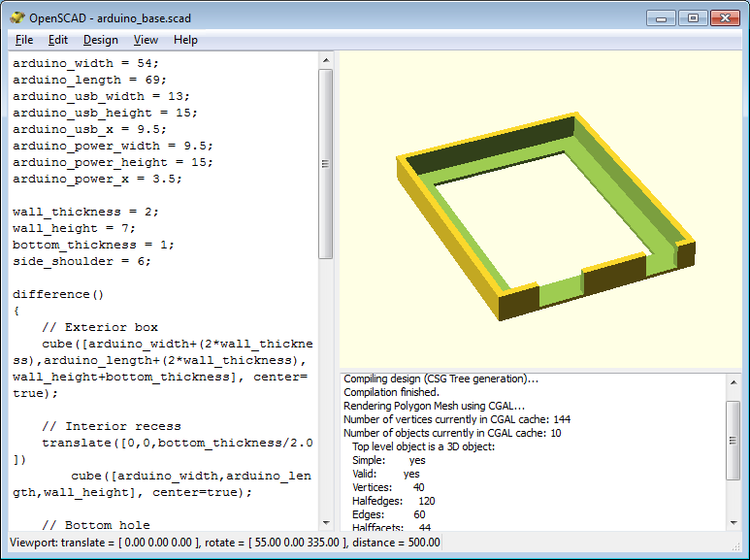Click the code editor's scroll down arrow
This screenshot has height=560, width=750.
[326, 522]
